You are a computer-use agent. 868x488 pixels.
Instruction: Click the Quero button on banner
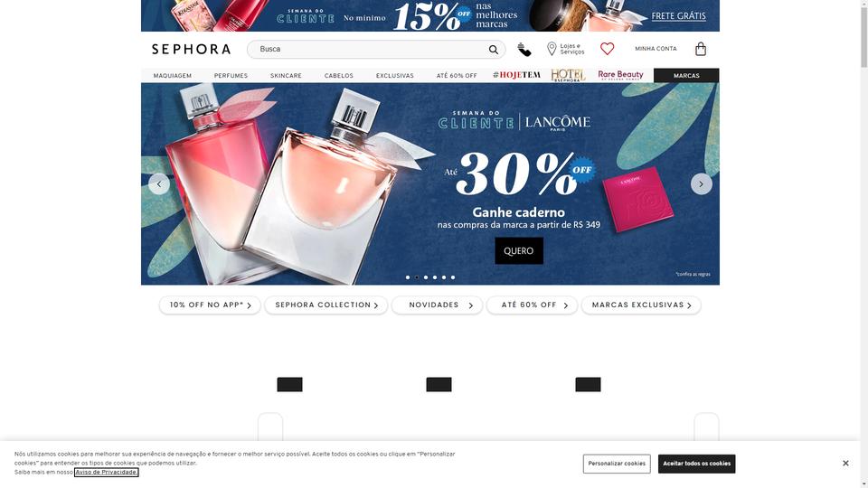coord(519,250)
